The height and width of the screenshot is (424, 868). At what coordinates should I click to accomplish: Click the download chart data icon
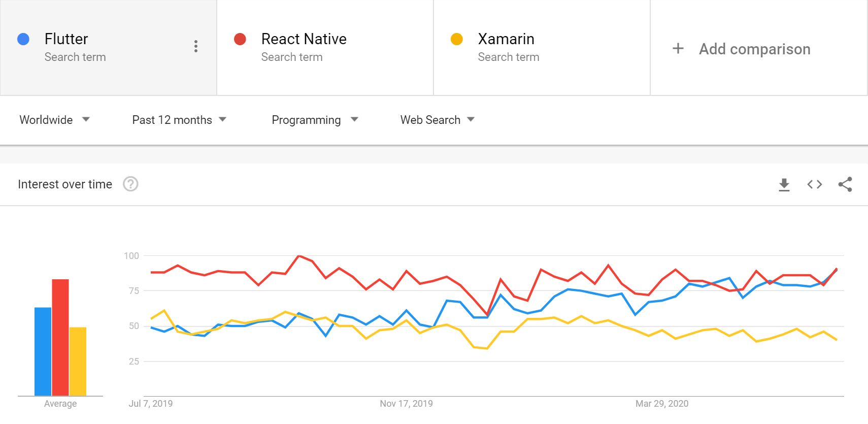[x=784, y=184]
